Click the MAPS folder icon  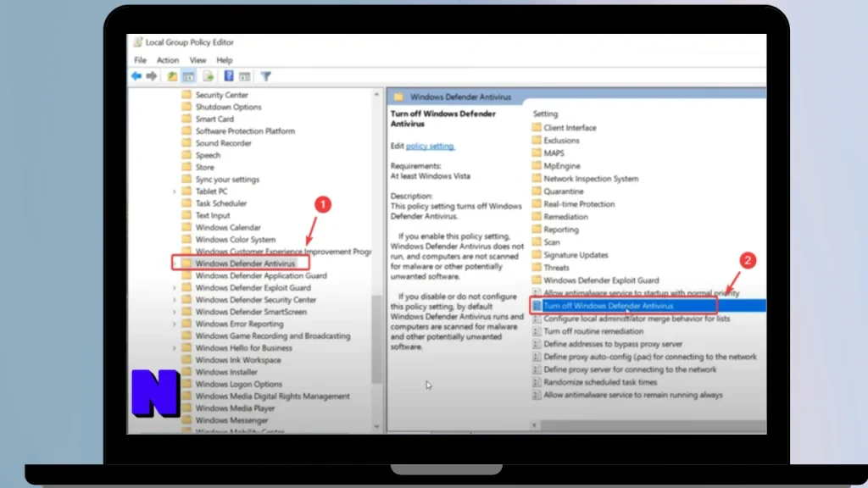537,152
